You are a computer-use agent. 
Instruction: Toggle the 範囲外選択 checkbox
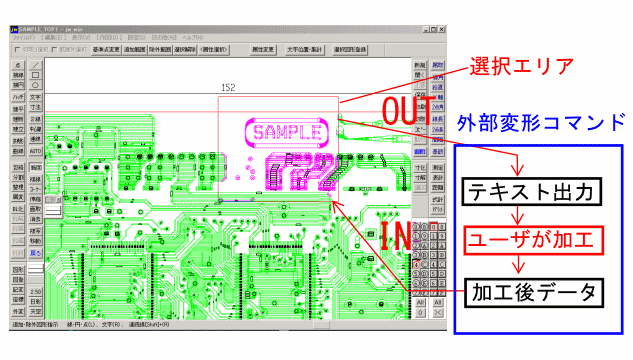(54, 50)
